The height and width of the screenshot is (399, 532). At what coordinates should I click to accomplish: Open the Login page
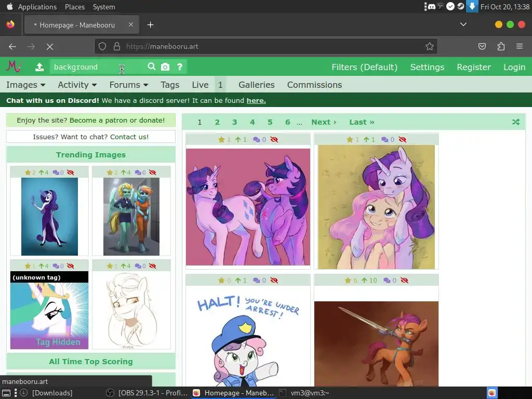(514, 67)
